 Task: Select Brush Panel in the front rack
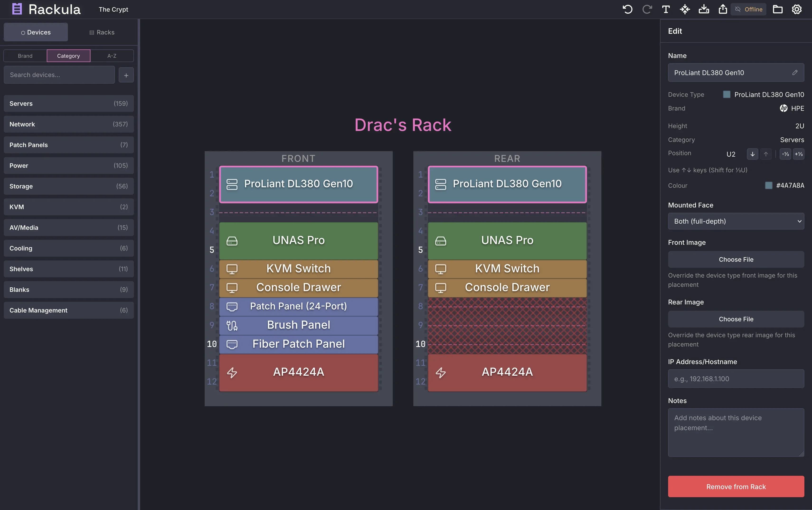[298, 326]
